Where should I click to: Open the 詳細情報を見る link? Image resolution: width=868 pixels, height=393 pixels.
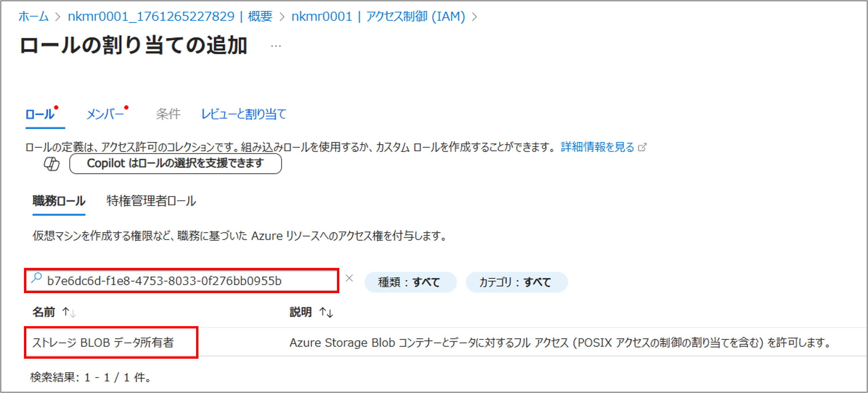point(597,147)
